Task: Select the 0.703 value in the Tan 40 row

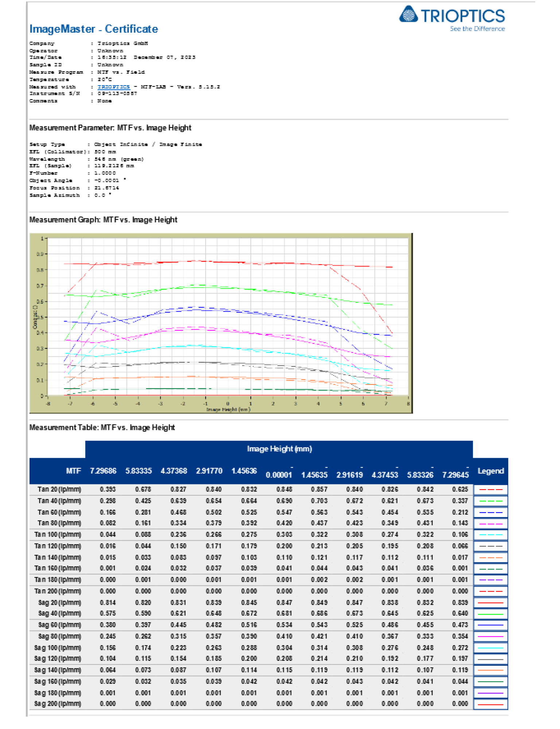Action: coord(319,501)
